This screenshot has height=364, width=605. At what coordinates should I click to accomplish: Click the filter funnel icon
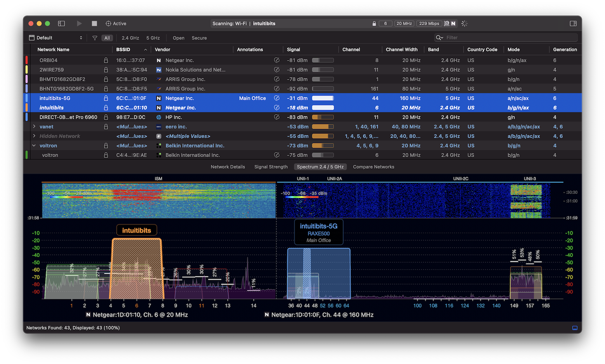click(95, 38)
